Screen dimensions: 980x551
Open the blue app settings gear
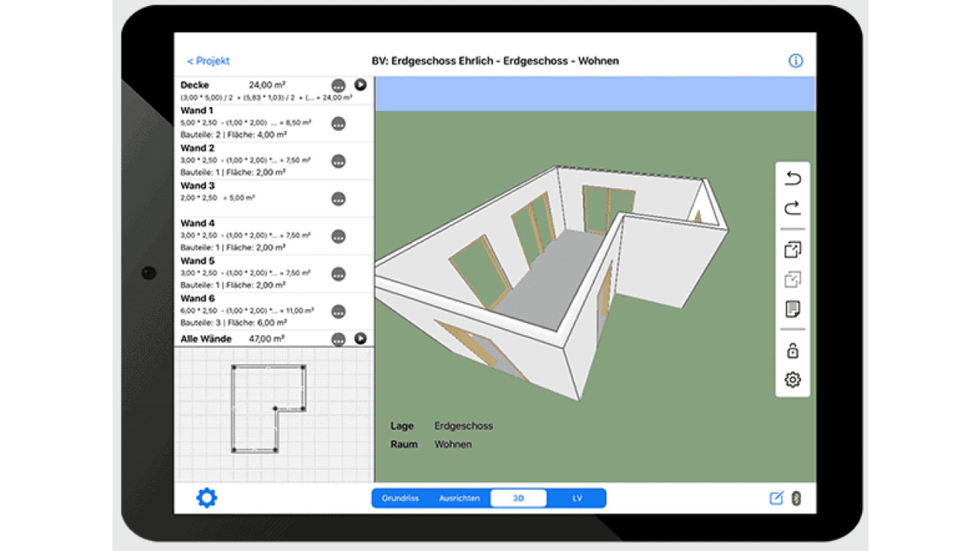(207, 498)
